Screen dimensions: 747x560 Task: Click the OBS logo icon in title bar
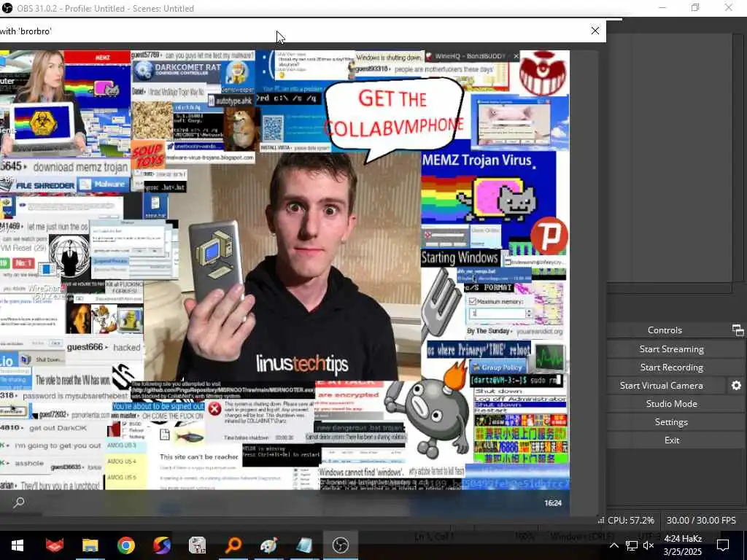[x=7, y=8]
